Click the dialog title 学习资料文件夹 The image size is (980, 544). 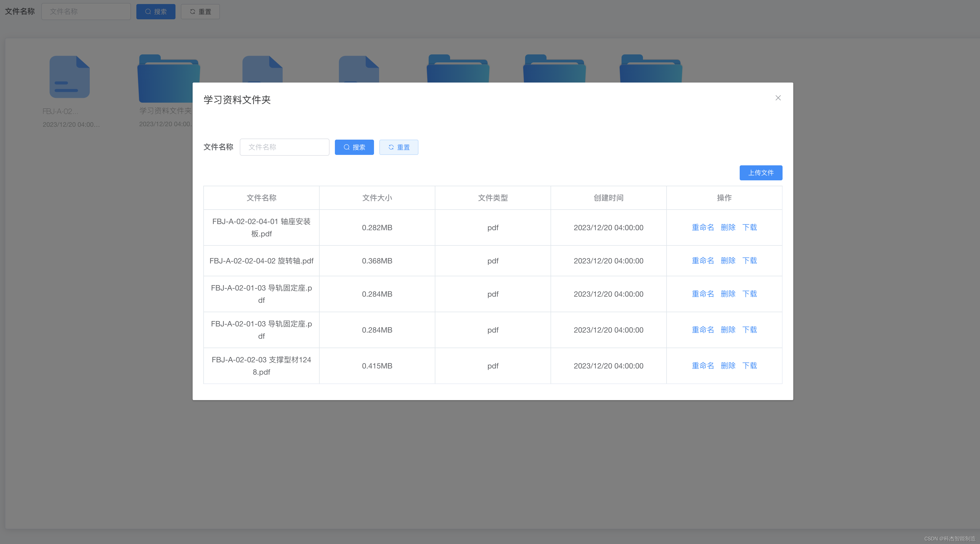click(237, 100)
